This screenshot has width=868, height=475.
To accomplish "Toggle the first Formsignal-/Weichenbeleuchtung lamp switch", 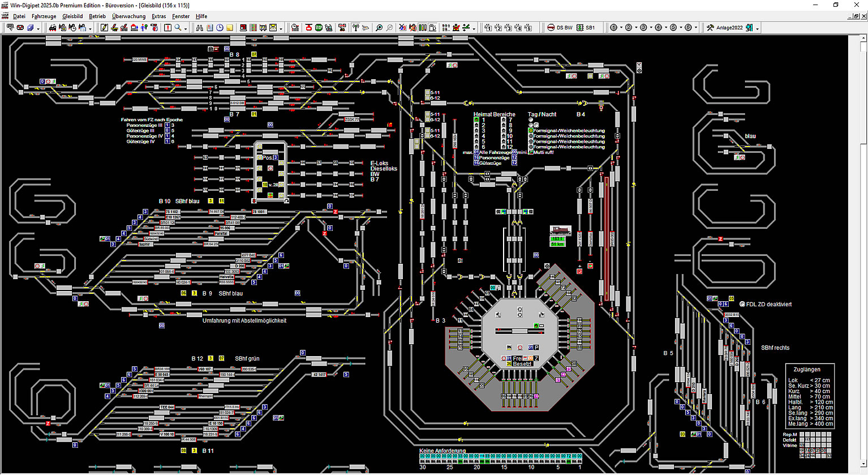I will click(x=531, y=131).
